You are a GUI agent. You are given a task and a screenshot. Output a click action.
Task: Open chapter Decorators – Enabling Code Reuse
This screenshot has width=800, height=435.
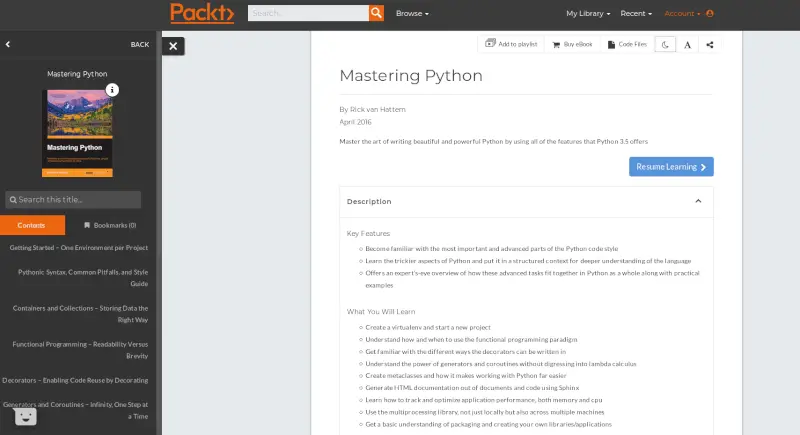75,380
